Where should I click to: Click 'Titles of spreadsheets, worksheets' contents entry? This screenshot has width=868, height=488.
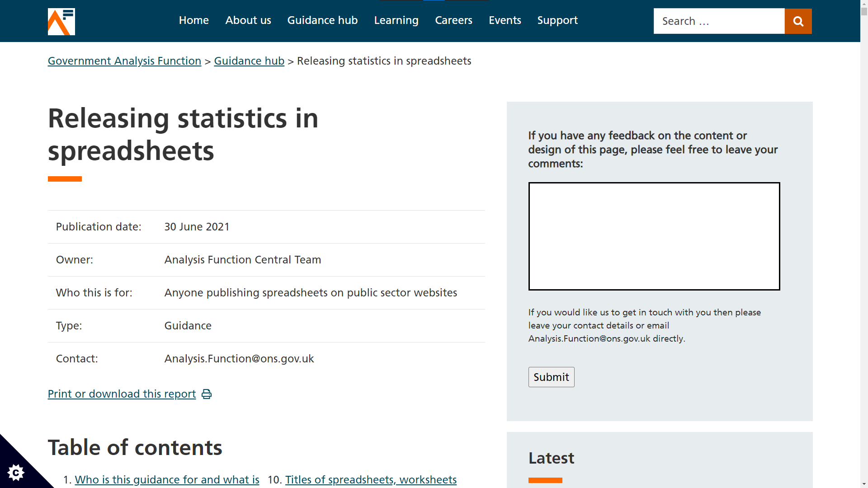(x=371, y=479)
